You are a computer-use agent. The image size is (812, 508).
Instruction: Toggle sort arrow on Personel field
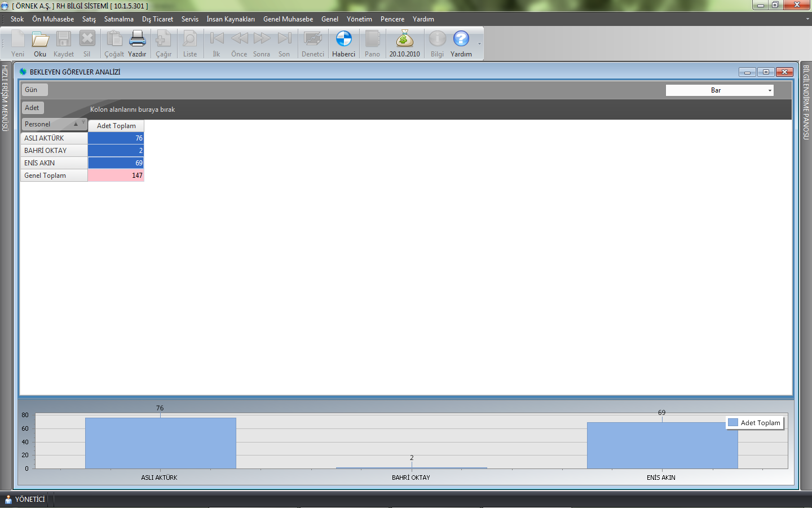click(x=76, y=124)
